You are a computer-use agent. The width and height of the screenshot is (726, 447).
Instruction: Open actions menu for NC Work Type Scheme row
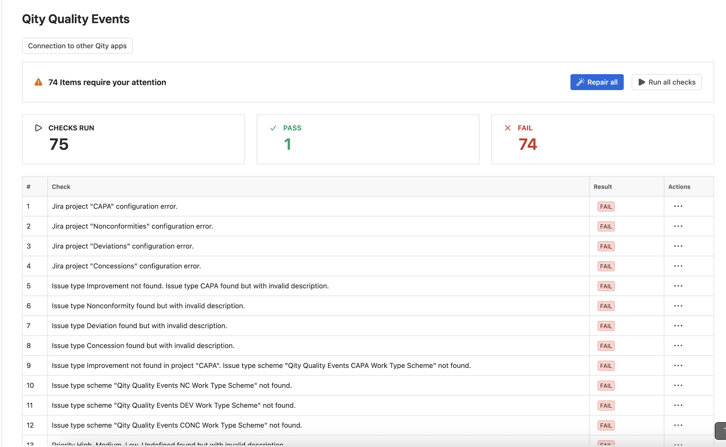tap(678, 386)
